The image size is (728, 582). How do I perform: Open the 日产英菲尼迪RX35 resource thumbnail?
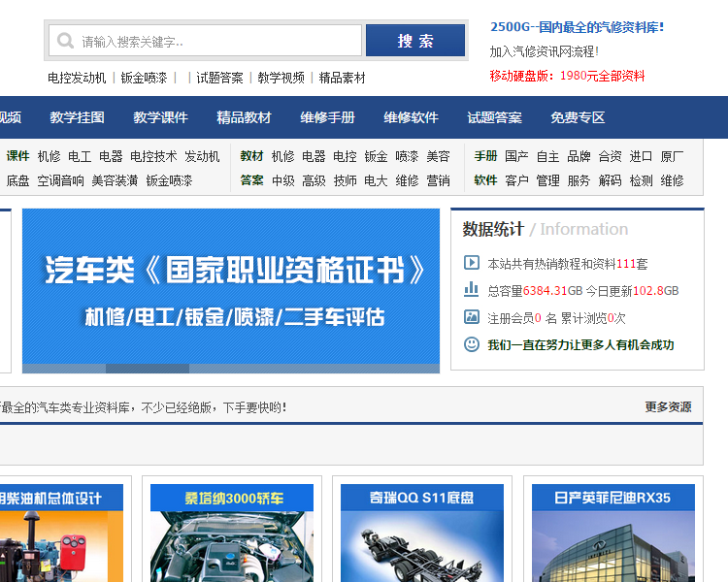pyautogui.click(x=613, y=533)
